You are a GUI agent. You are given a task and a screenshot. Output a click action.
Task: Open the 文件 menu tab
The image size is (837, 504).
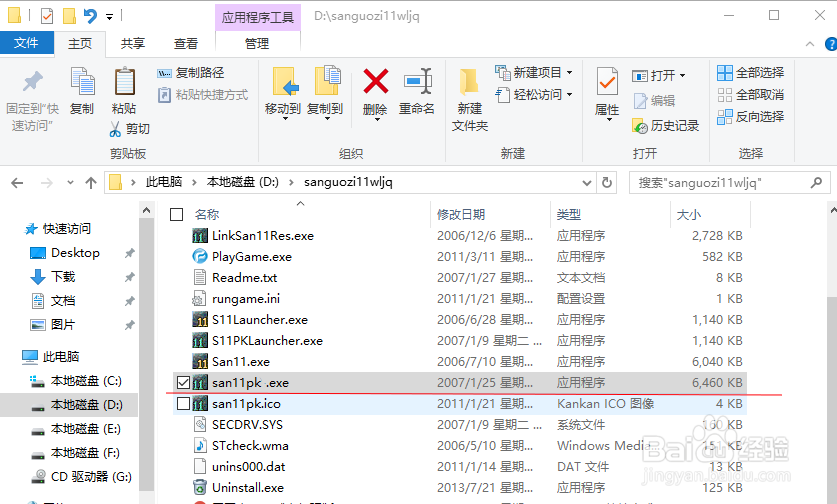[27, 43]
